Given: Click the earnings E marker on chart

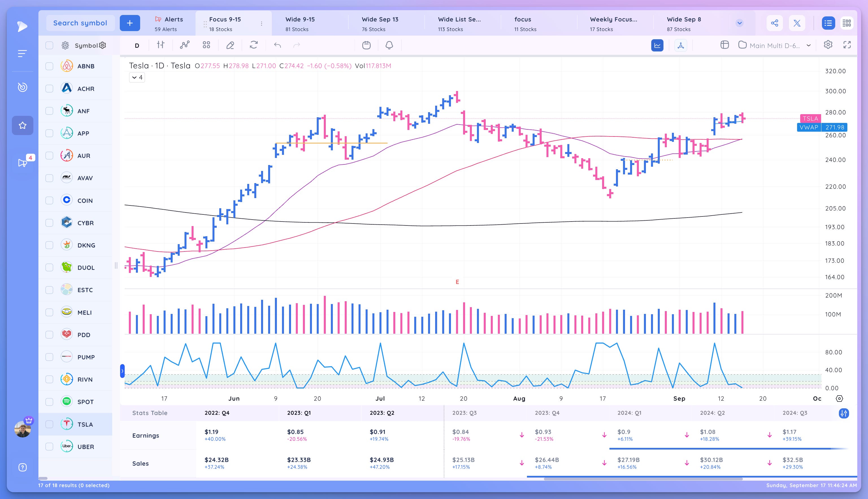Looking at the screenshot, I should tap(457, 282).
